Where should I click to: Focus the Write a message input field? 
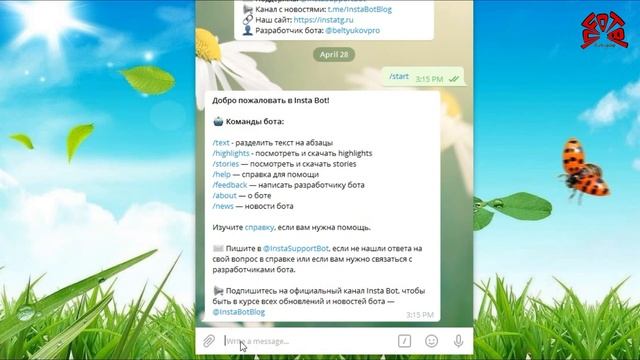308,341
